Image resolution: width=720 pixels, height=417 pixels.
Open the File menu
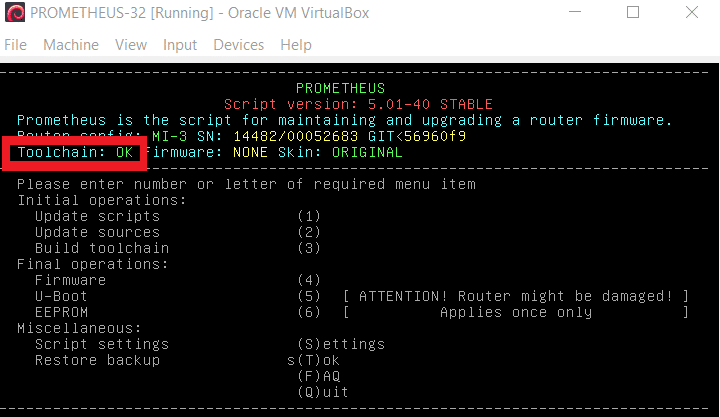pos(15,45)
